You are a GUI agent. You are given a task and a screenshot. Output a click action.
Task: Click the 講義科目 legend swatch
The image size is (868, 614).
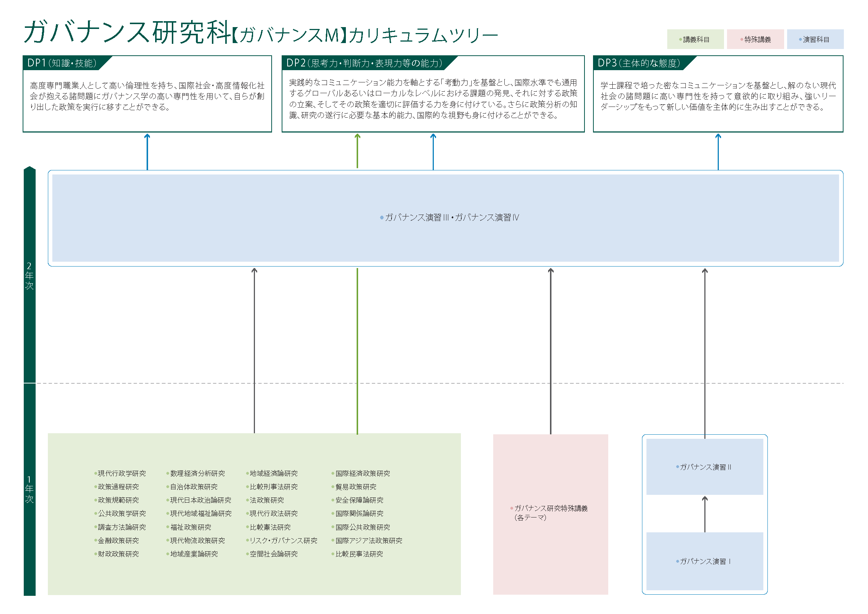[695, 39]
